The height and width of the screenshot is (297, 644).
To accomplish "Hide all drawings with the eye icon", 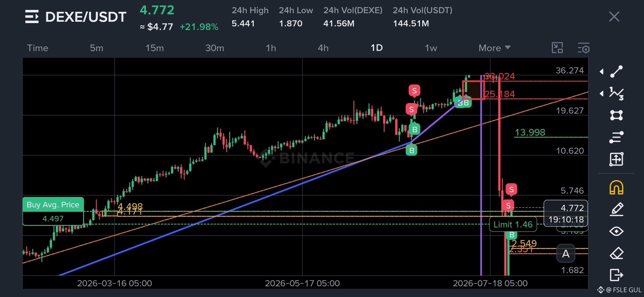I will [616, 231].
